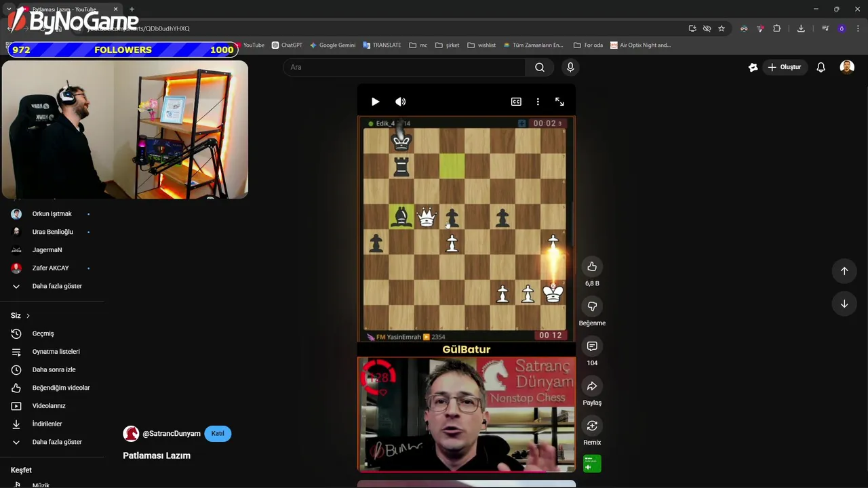
Task: Open the green sound thumbnail below Remix
Action: pos(592,464)
